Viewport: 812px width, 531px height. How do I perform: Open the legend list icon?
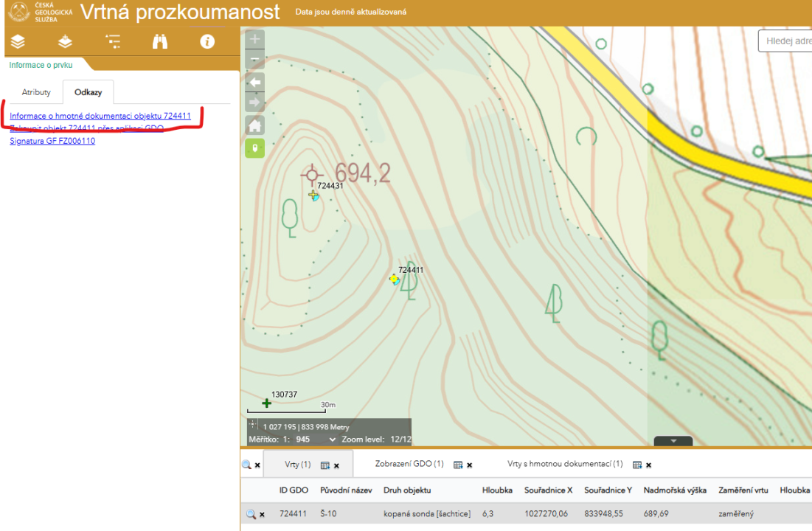(x=113, y=41)
